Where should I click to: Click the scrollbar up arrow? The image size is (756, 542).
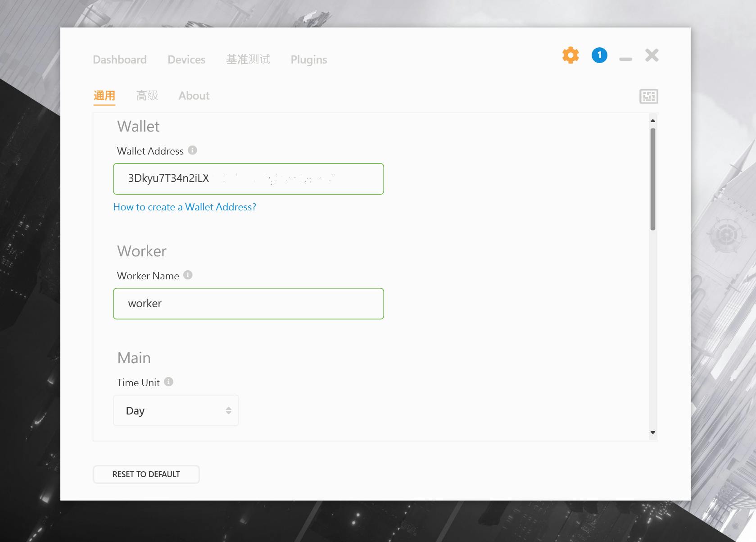pos(652,121)
